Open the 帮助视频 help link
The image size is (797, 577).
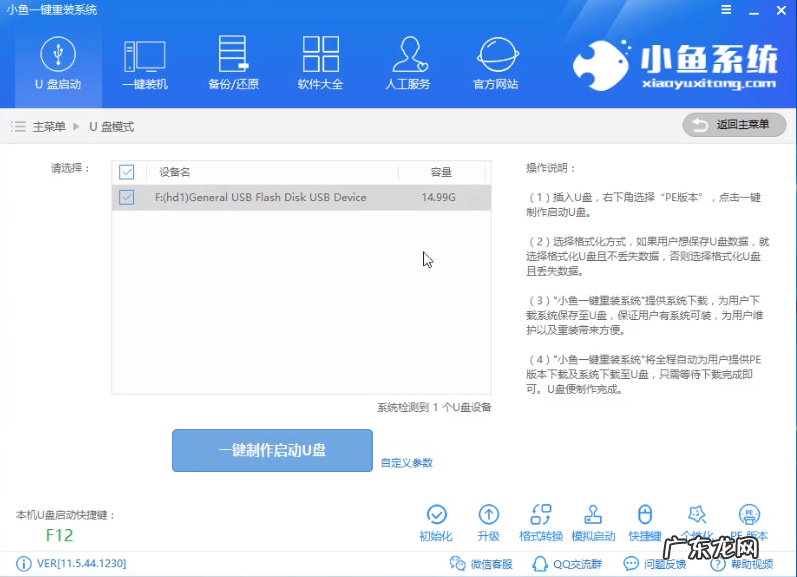pos(742,564)
